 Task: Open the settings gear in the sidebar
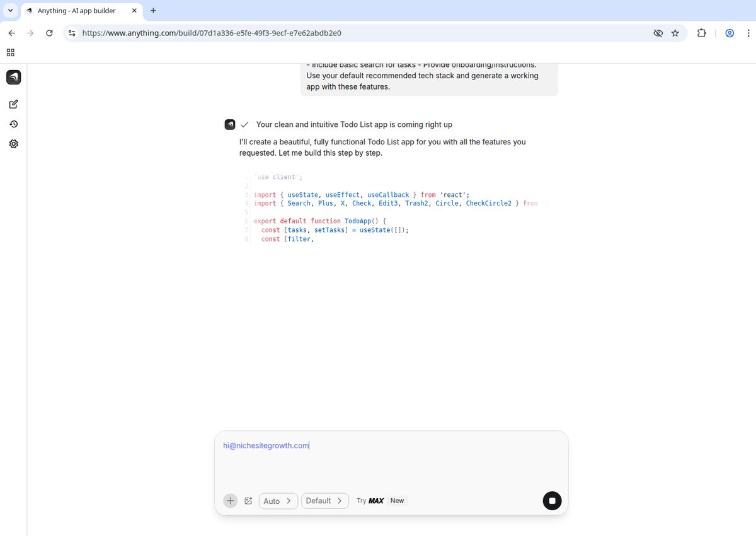(13, 144)
